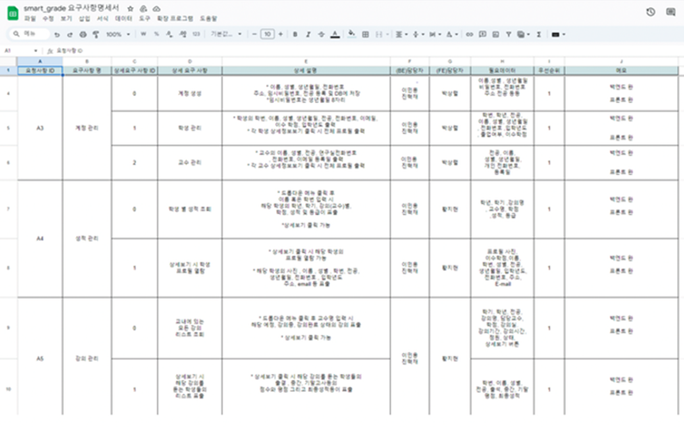The width and height of the screenshot is (684, 427).
Task: Open the 파일 menu
Action: [x=30, y=18]
